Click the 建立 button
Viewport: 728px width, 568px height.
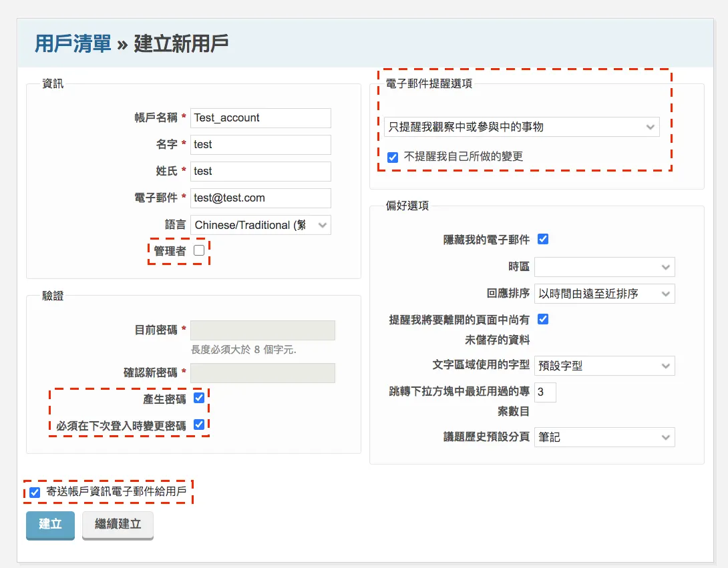point(50,525)
